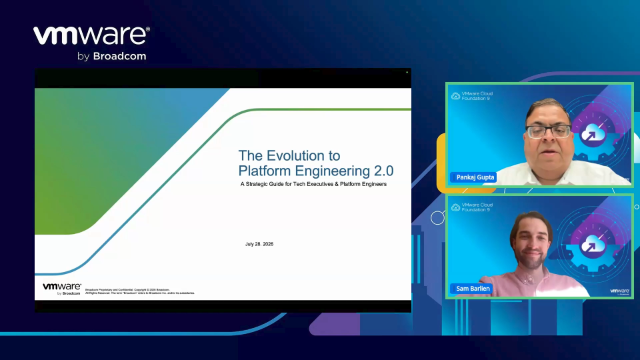
Task: Click the VMware watermark in Sam's video corner
Action: click(x=619, y=291)
